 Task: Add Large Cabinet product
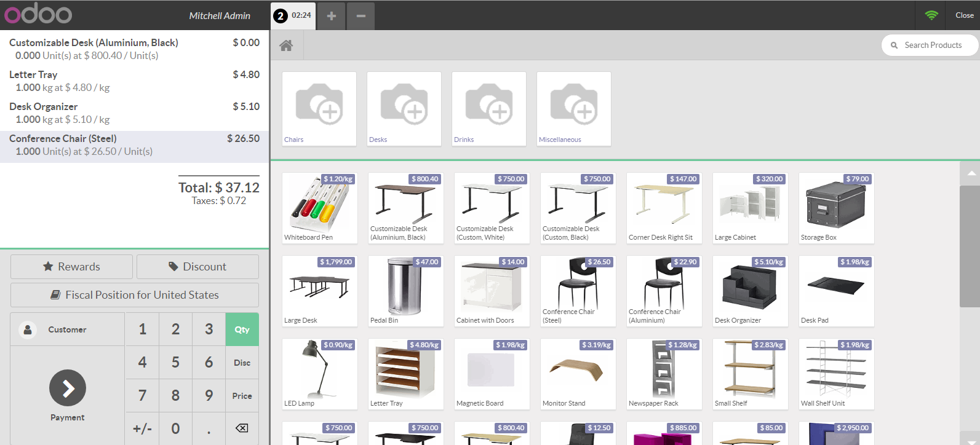pyautogui.click(x=750, y=208)
